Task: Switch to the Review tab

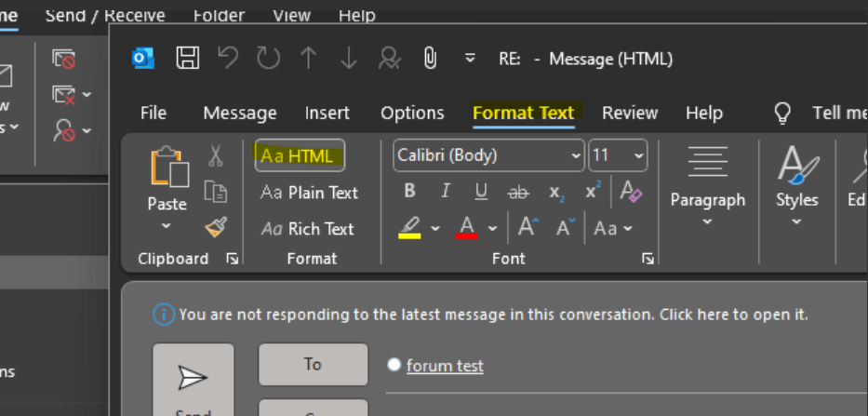Action: tap(630, 113)
